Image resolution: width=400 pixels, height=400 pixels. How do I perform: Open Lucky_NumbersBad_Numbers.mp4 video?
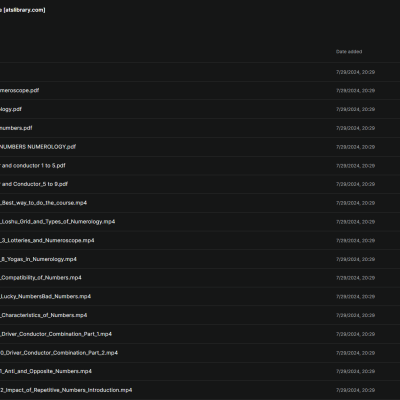45,296
